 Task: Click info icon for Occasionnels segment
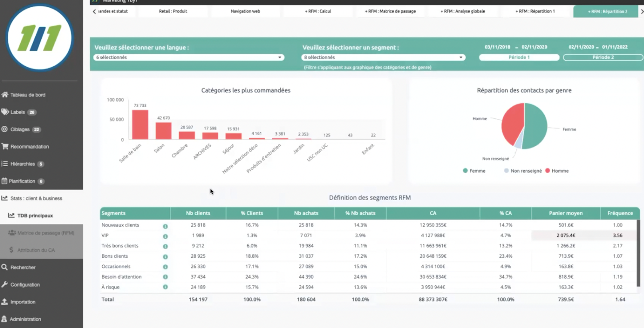[x=165, y=267]
